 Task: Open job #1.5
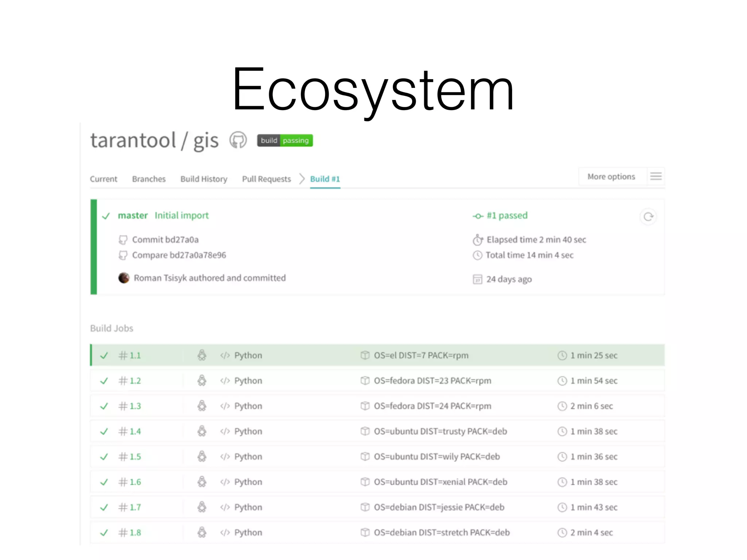click(x=378, y=456)
